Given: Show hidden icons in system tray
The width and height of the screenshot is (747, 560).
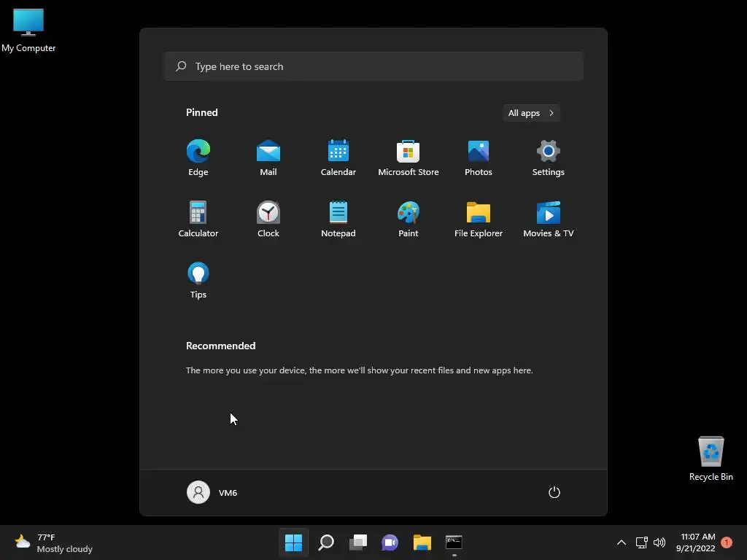Looking at the screenshot, I should tap(622, 542).
